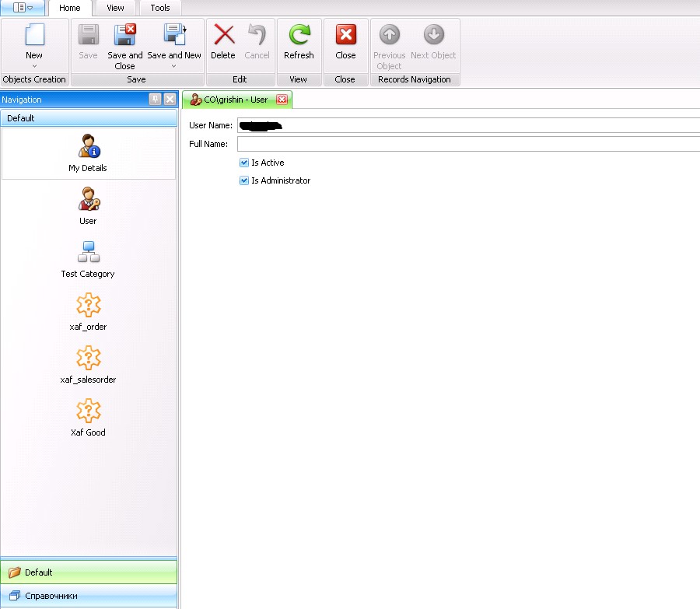Open the New dropdown arrow
The image size is (700, 609).
click(x=34, y=66)
